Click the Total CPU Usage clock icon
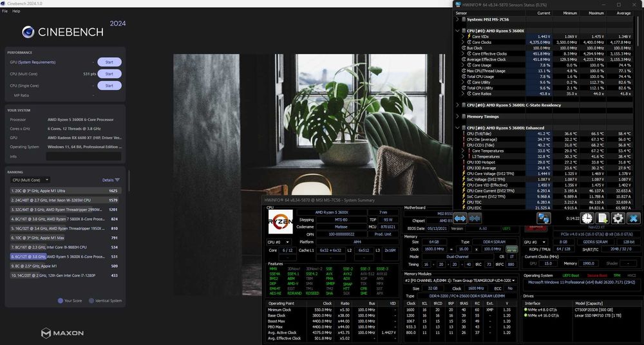 coord(464,77)
